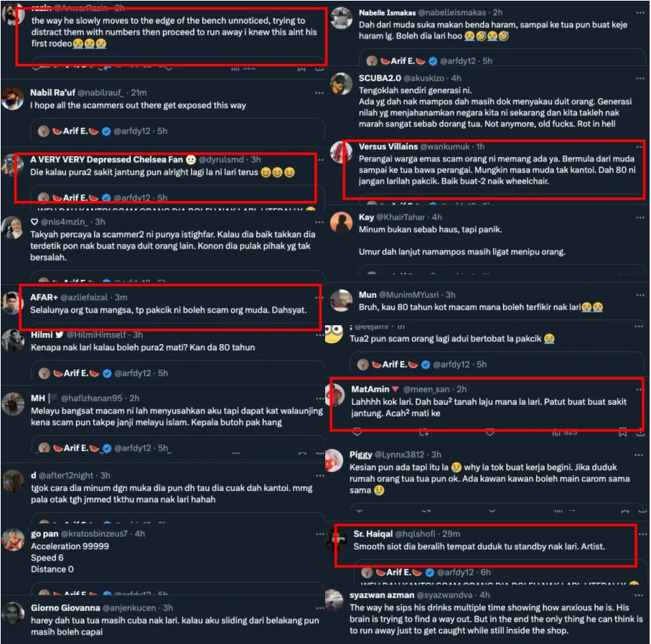The image size is (651, 644).
Task: Open the three-dot menu on Piggy's tweet
Action: 639,455
